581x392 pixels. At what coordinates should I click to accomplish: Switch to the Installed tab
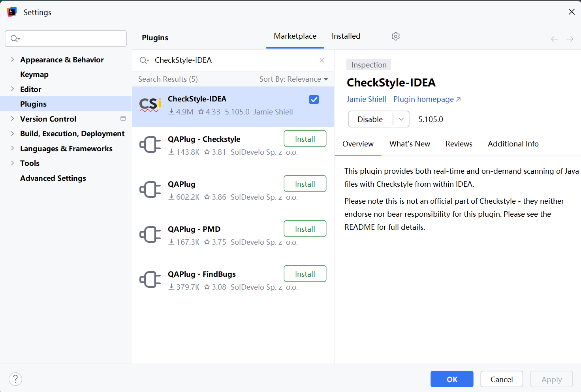click(346, 36)
